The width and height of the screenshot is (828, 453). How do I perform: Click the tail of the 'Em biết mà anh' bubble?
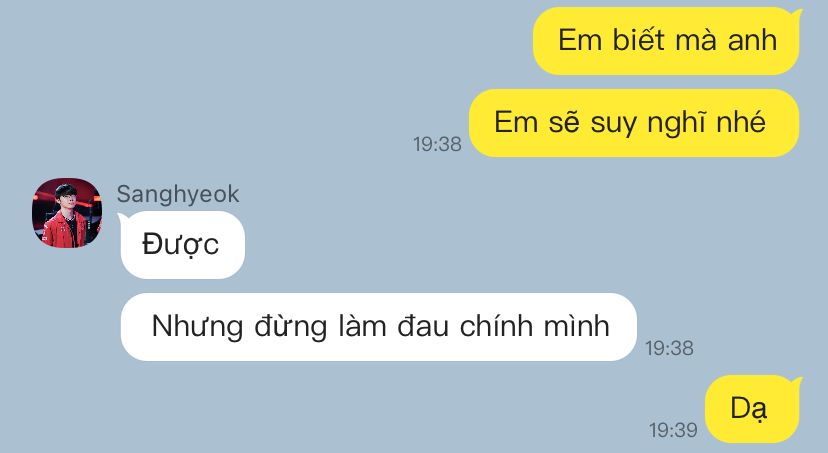[795, 15]
